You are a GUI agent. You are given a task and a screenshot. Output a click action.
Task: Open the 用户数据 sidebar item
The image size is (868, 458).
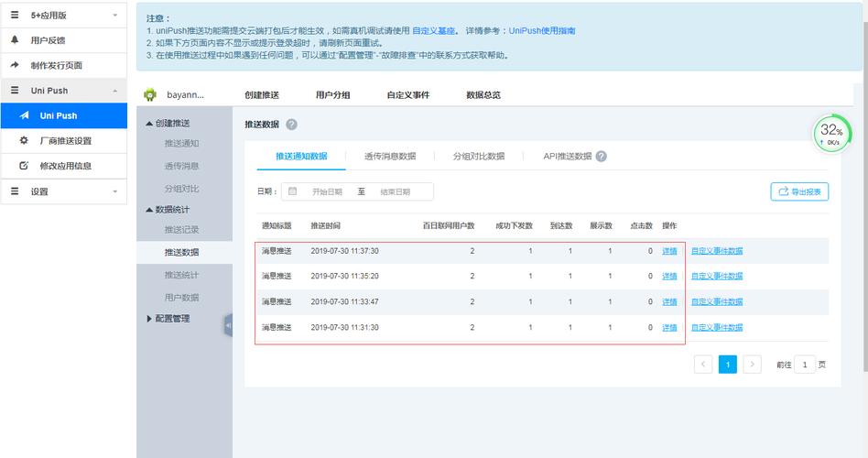click(x=181, y=298)
